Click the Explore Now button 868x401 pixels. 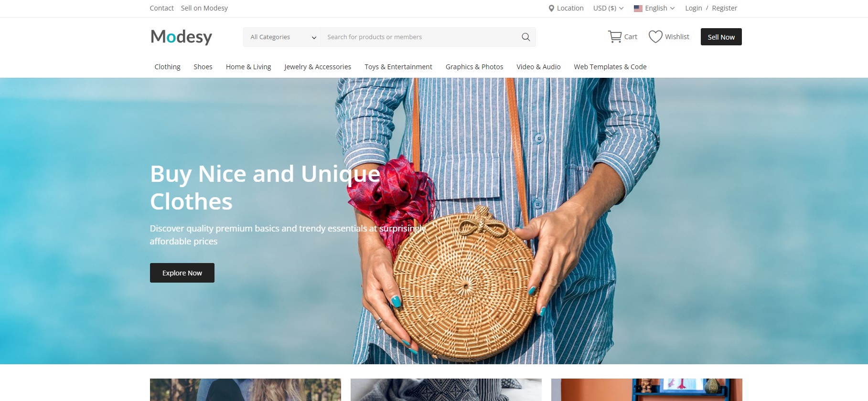182,273
